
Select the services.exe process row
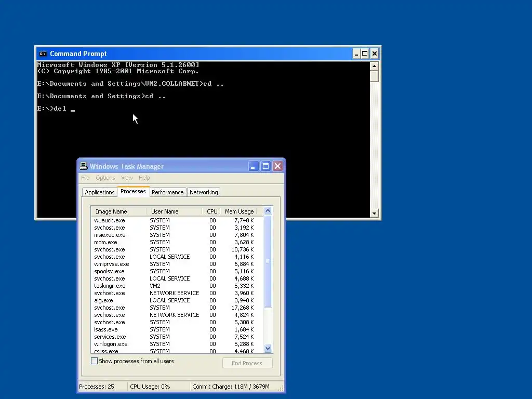(177, 337)
